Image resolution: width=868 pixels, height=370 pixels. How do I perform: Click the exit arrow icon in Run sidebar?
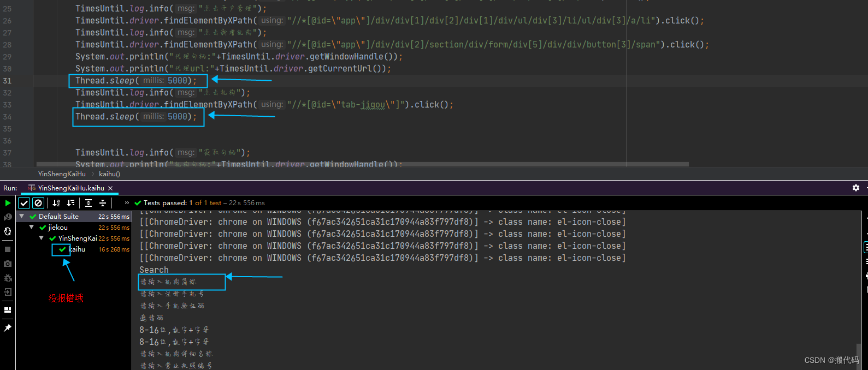(8, 292)
